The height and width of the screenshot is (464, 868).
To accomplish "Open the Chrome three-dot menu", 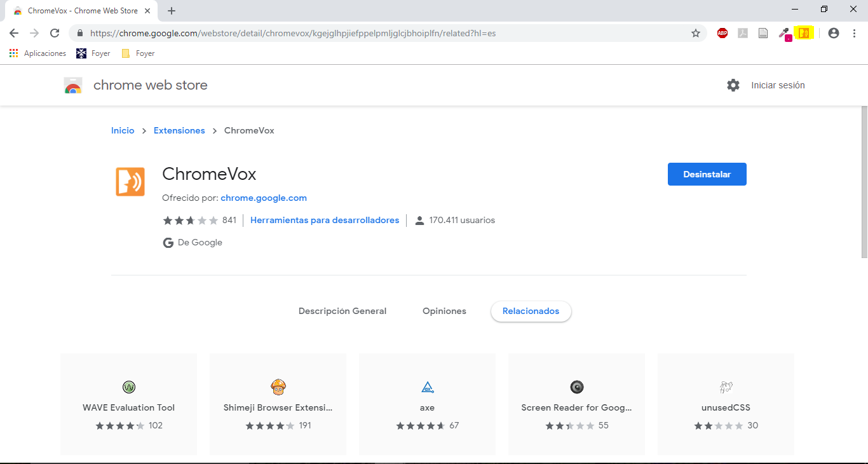I will click(855, 32).
